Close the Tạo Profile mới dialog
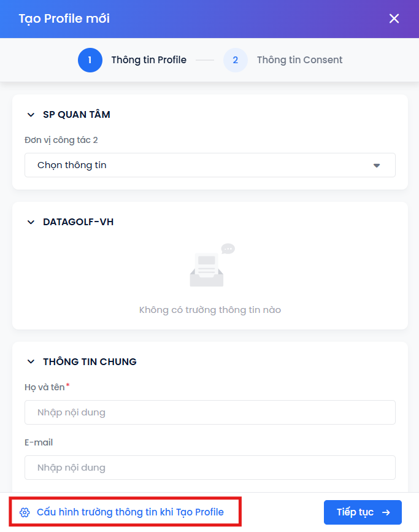This screenshot has height=532, width=419. click(394, 18)
